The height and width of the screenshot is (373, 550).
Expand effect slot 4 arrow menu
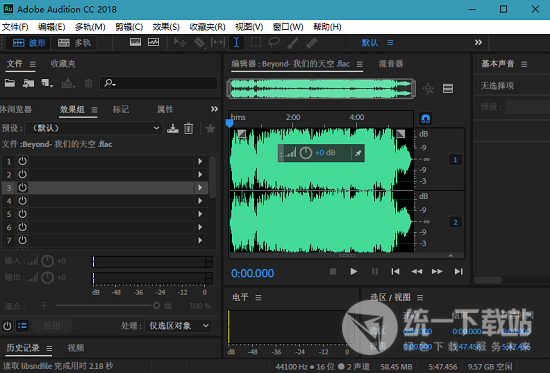(x=200, y=201)
